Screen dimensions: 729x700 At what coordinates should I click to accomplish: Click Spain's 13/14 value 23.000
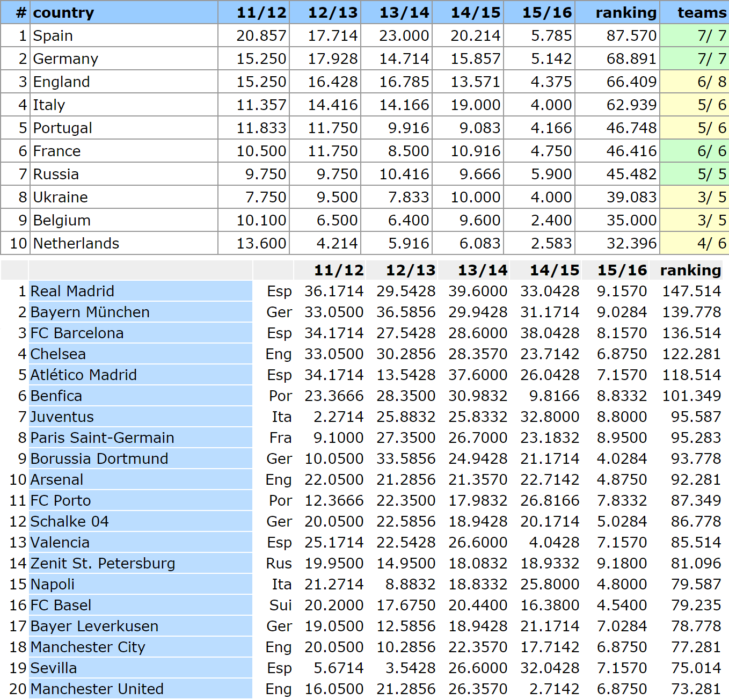click(404, 35)
